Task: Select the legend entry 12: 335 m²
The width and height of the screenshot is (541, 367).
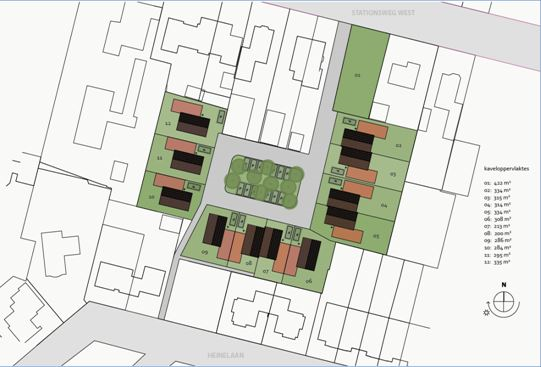Action: point(497,262)
